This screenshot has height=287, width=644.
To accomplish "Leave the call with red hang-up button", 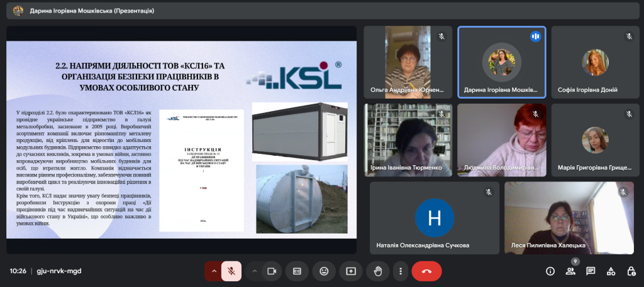I will (x=426, y=271).
